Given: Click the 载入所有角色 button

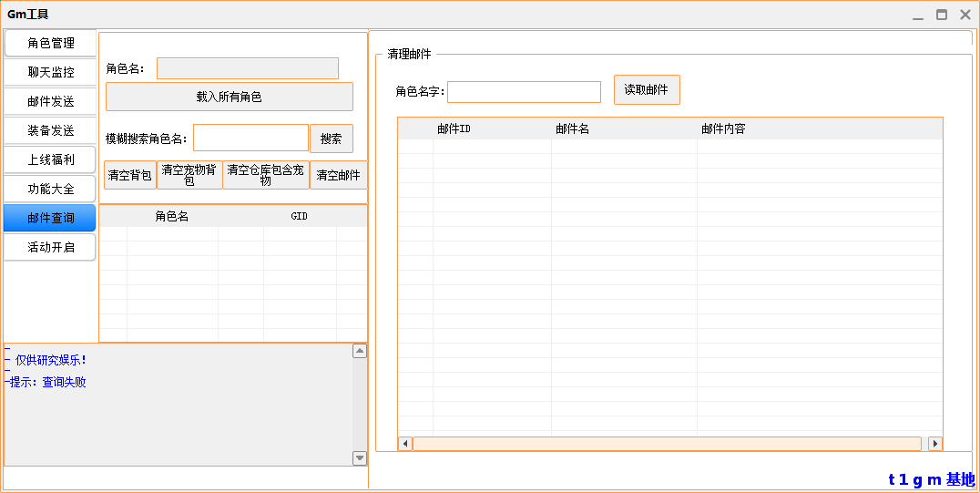Looking at the screenshot, I should click(229, 97).
